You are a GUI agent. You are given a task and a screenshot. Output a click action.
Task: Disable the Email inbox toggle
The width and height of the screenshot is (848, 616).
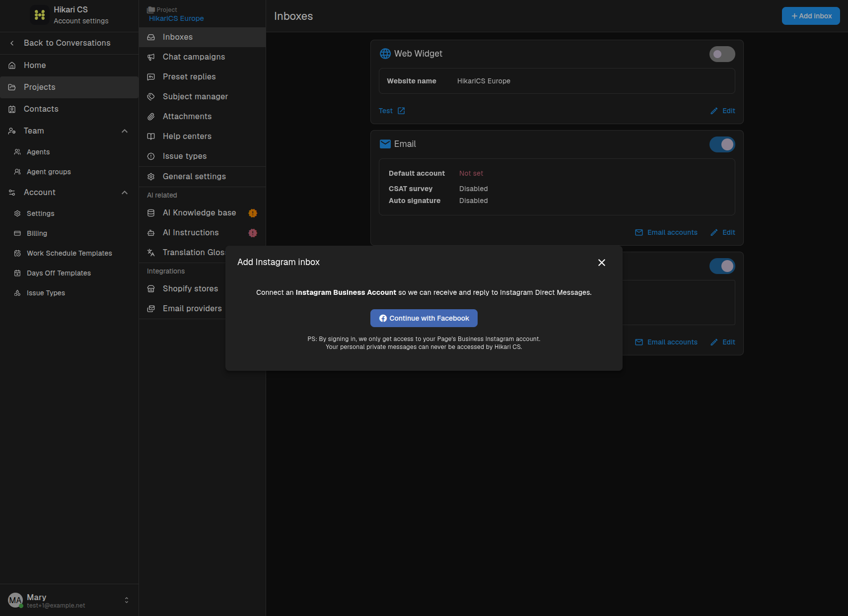coord(722,144)
